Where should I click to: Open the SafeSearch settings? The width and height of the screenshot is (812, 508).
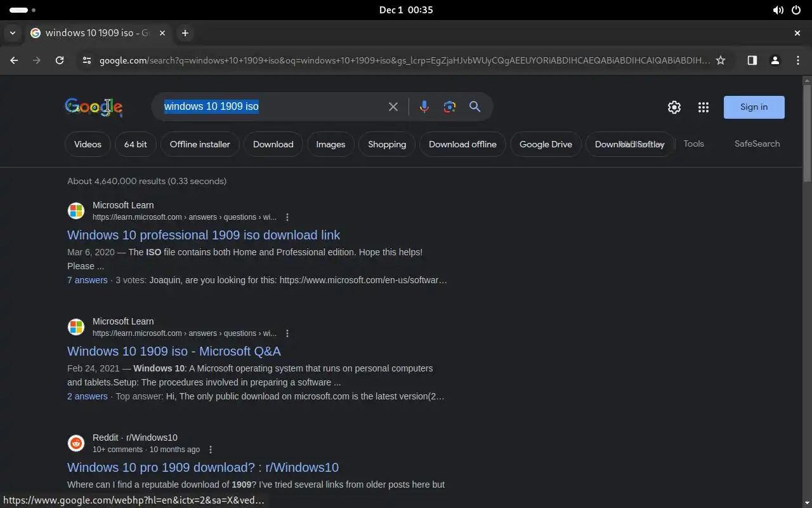click(757, 144)
